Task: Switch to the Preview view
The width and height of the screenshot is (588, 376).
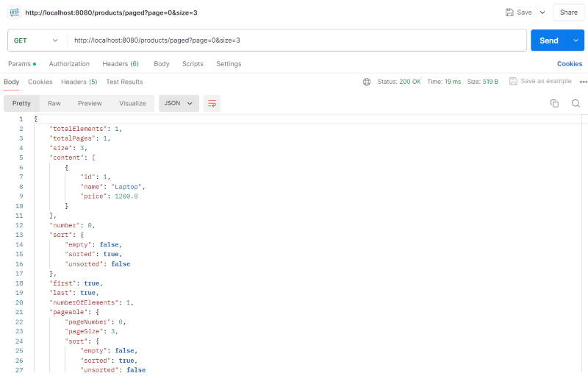Action: pyautogui.click(x=90, y=104)
